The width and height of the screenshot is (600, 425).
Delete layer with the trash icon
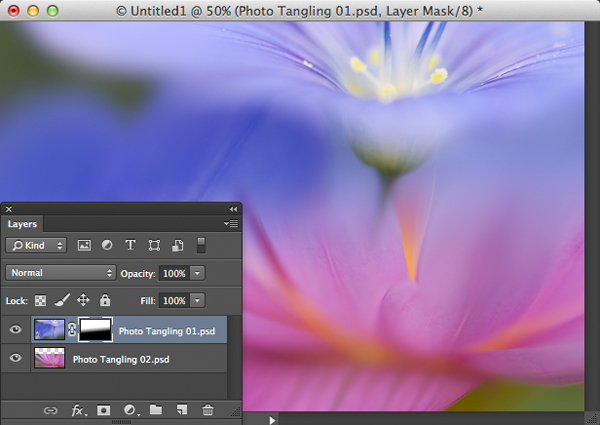[x=208, y=410]
